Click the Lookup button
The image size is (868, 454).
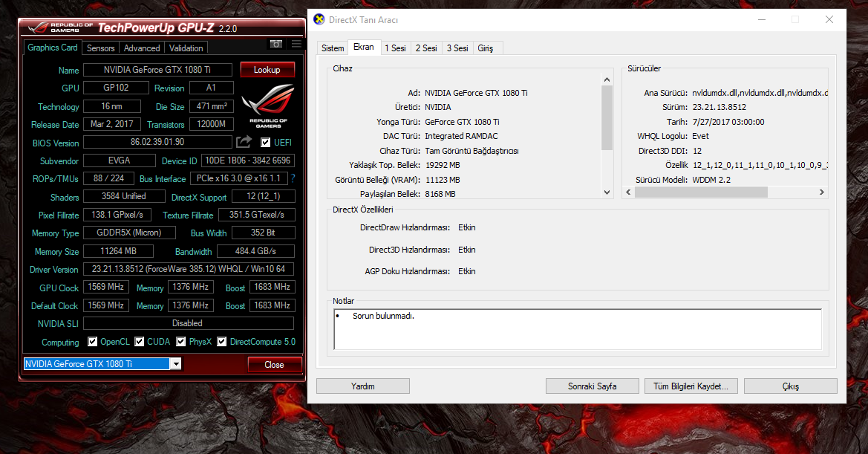[267, 70]
